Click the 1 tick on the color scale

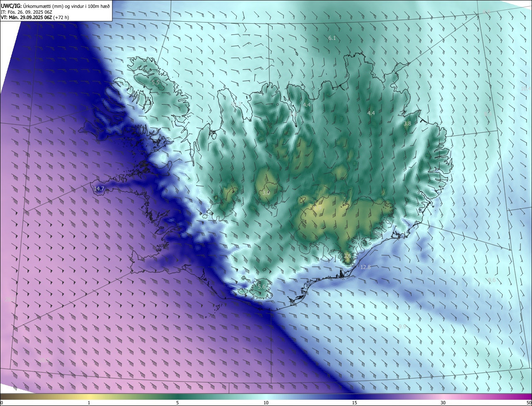89,403
